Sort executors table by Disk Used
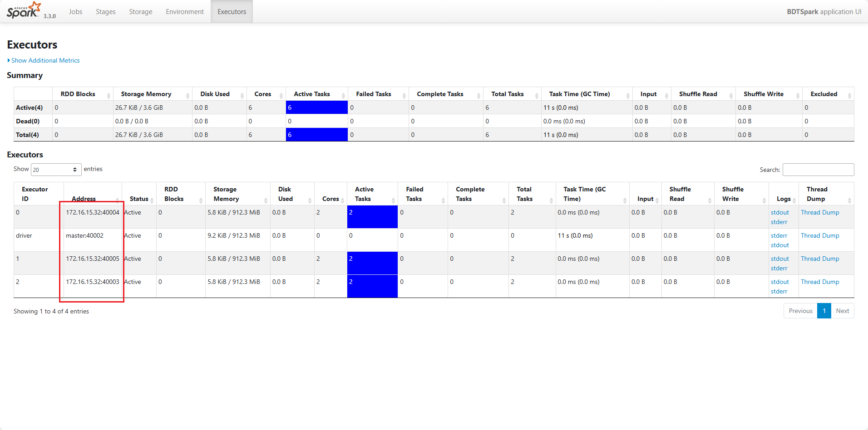This screenshot has height=430, width=868. coord(292,194)
